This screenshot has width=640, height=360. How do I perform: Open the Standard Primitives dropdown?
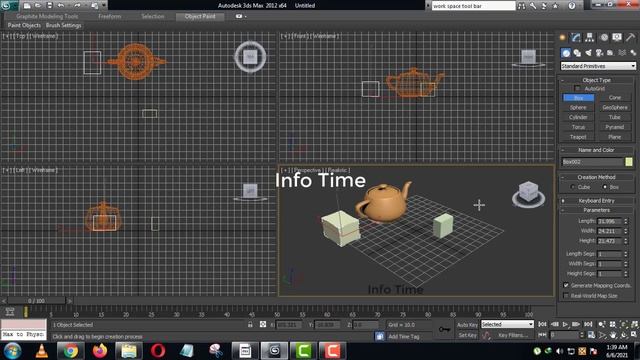click(598, 66)
